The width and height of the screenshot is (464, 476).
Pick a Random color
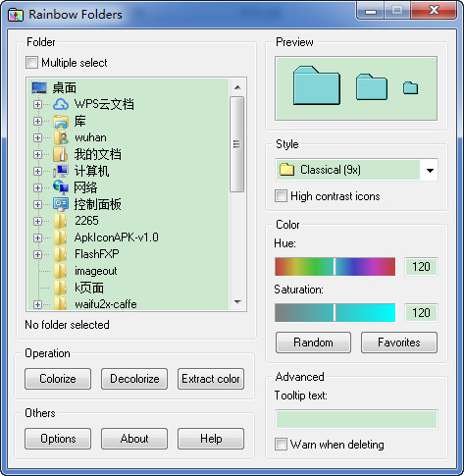313,343
